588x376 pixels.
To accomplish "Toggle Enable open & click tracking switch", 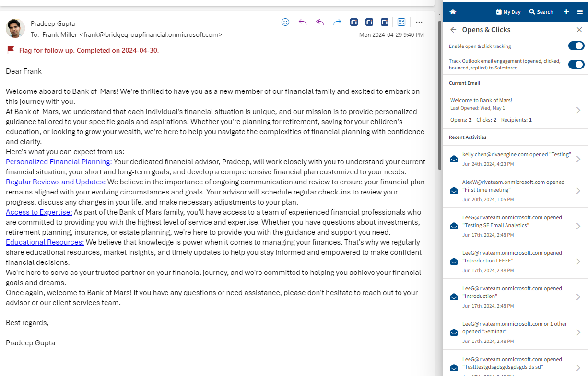I will pyautogui.click(x=576, y=46).
